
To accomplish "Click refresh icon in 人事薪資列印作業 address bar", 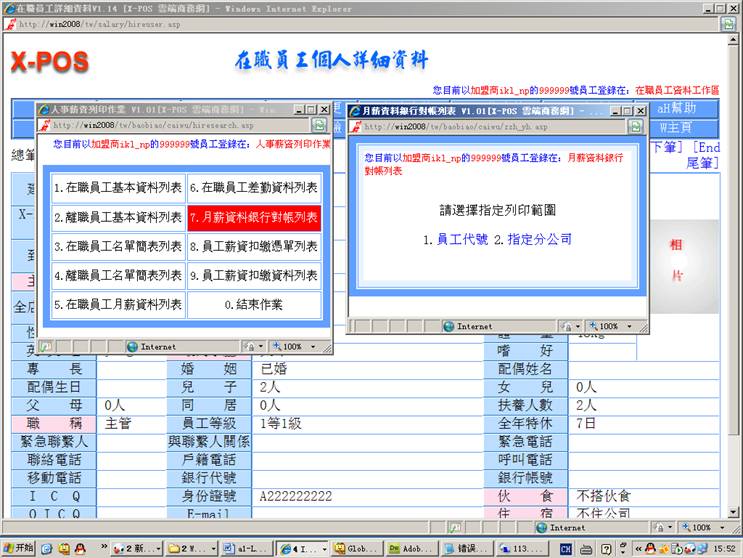I will pos(318,126).
